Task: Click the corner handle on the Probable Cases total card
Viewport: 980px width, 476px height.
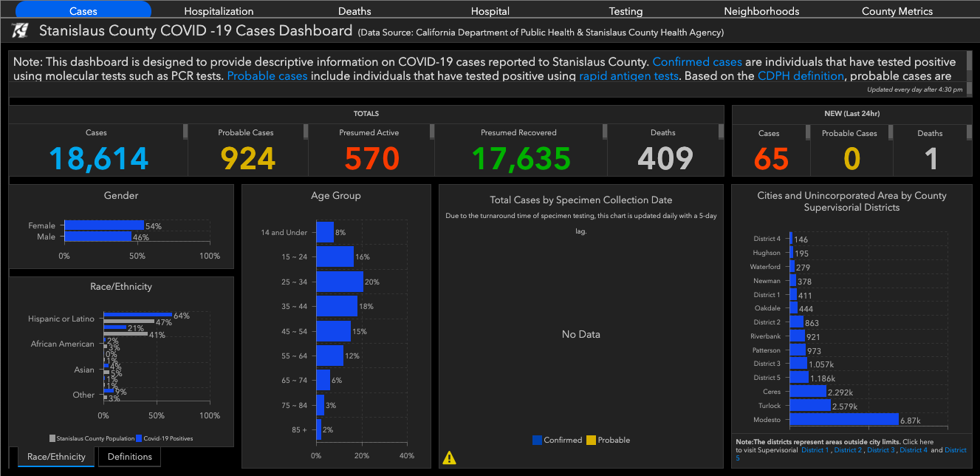Action: point(305,132)
